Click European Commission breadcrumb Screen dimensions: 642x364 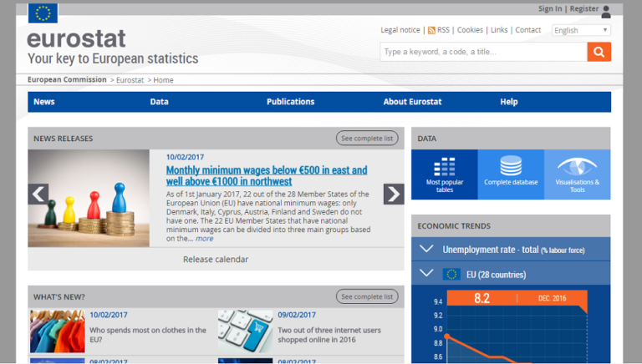click(67, 80)
